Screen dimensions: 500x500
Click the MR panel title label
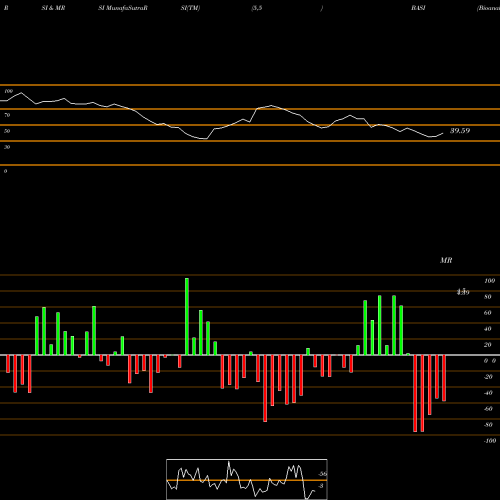[446, 260]
